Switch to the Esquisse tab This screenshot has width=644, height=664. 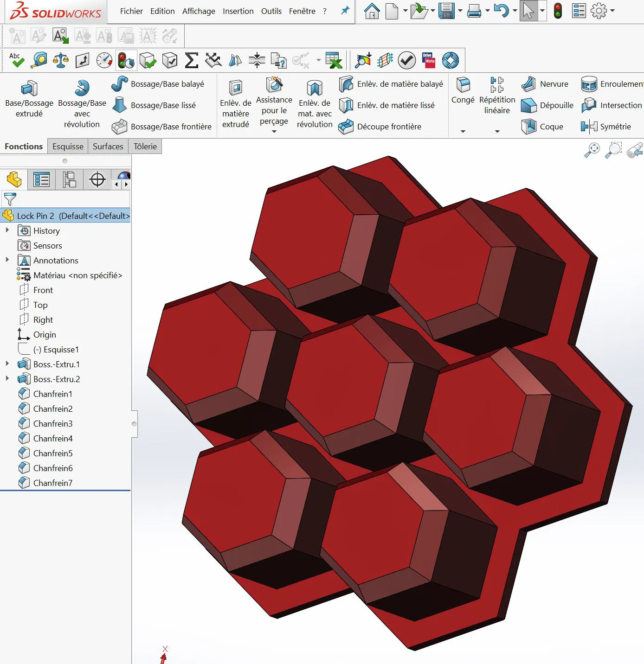[x=68, y=147]
